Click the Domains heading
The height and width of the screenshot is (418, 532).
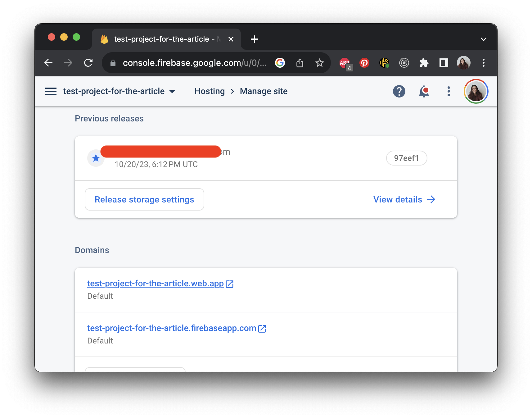(x=92, y=250)
